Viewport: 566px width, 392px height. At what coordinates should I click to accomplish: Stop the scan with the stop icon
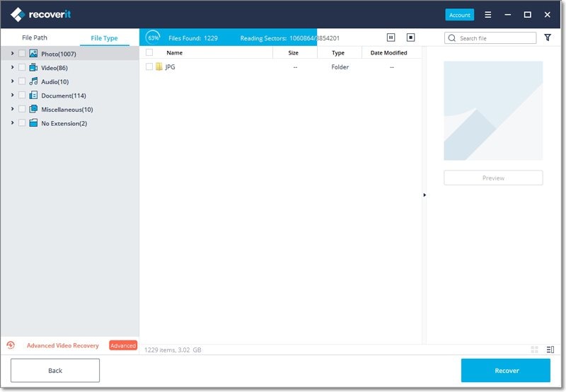410,38
